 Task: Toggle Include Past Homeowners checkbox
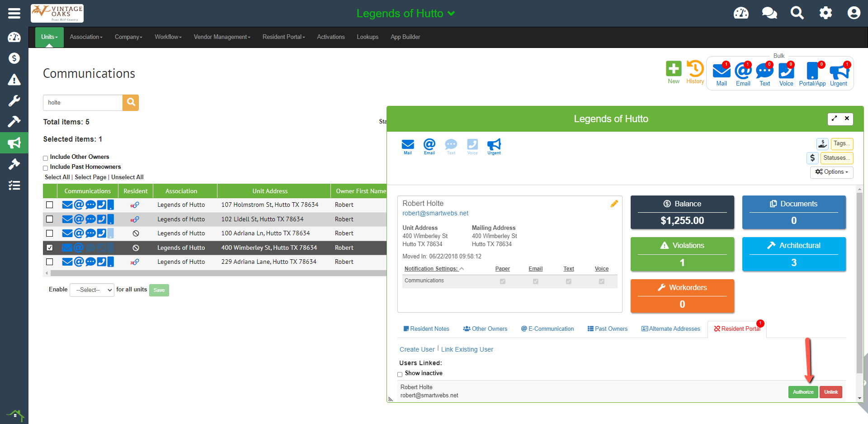(x=45, y=168)
